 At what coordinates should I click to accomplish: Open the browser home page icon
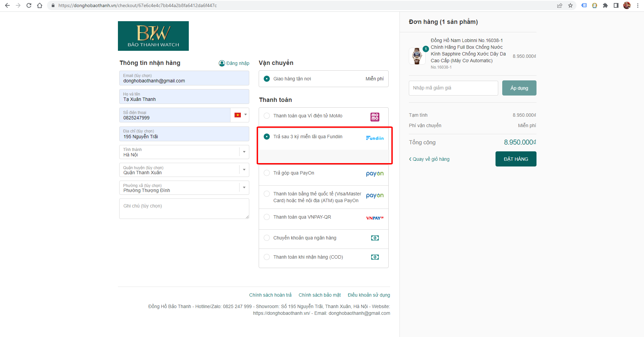(40, 5)
